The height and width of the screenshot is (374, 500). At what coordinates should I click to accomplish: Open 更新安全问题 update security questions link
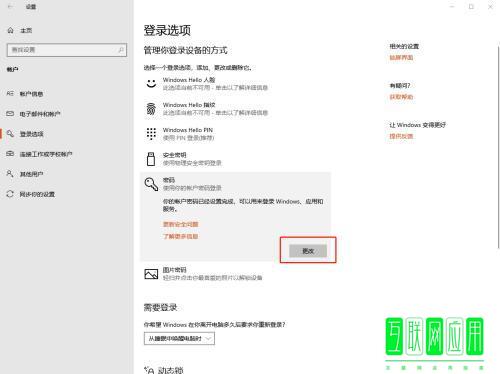[x=180, y=224]
